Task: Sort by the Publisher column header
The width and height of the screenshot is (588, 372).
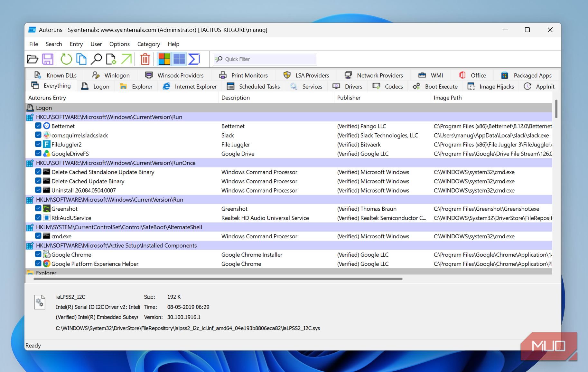Action: pyautogui.click(x=382, y=98)
